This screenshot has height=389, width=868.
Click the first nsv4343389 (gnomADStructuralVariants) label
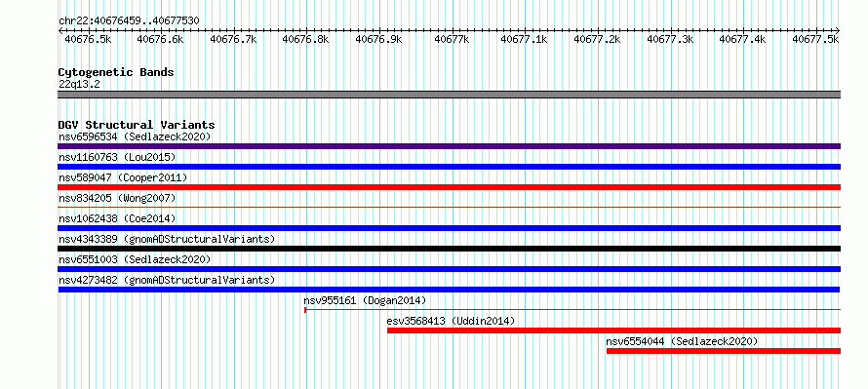click(167, 239)
